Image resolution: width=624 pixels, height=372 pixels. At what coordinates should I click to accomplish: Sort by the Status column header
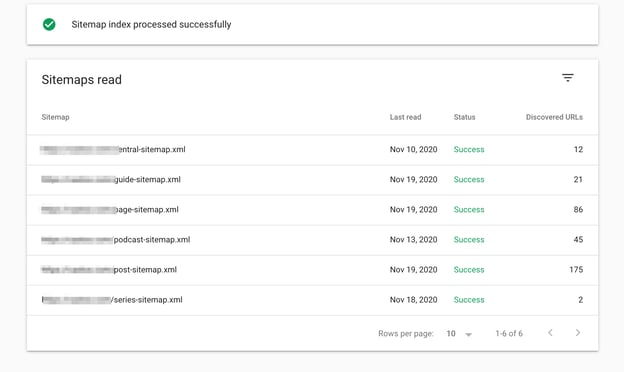pyautogui.click(x=464, y=117)
